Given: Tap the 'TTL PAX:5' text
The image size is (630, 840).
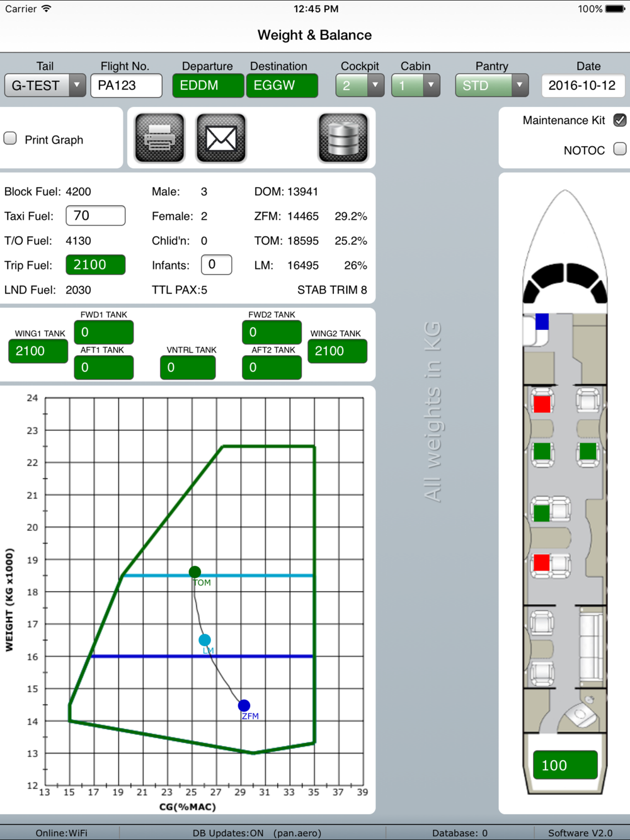Looking at the screenshot, I should point(180,290).
